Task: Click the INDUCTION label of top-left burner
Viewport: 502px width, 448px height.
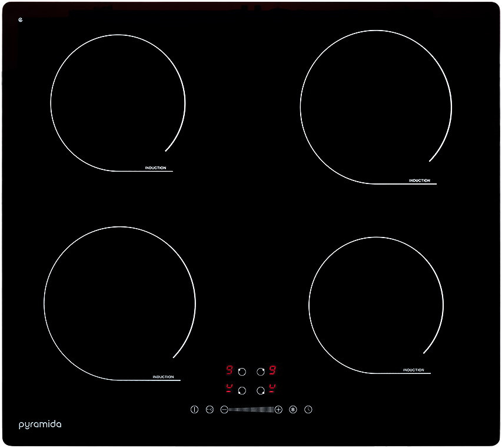Action: [156, 168]
